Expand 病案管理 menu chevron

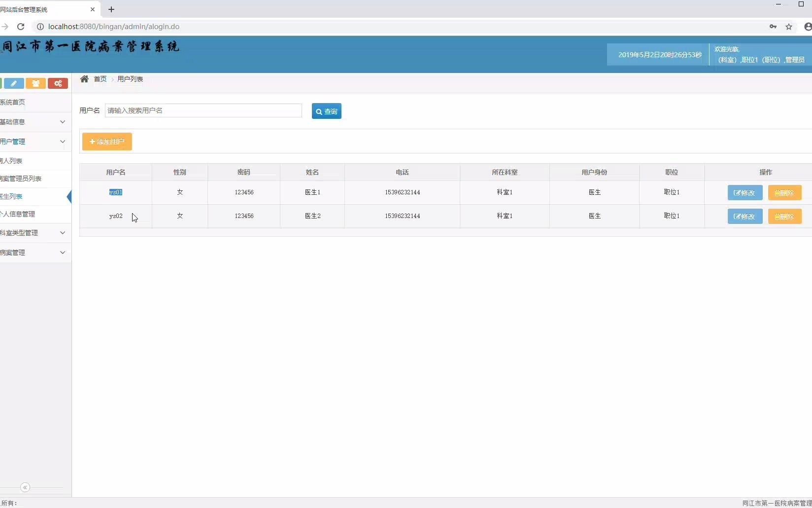[63, 253]
